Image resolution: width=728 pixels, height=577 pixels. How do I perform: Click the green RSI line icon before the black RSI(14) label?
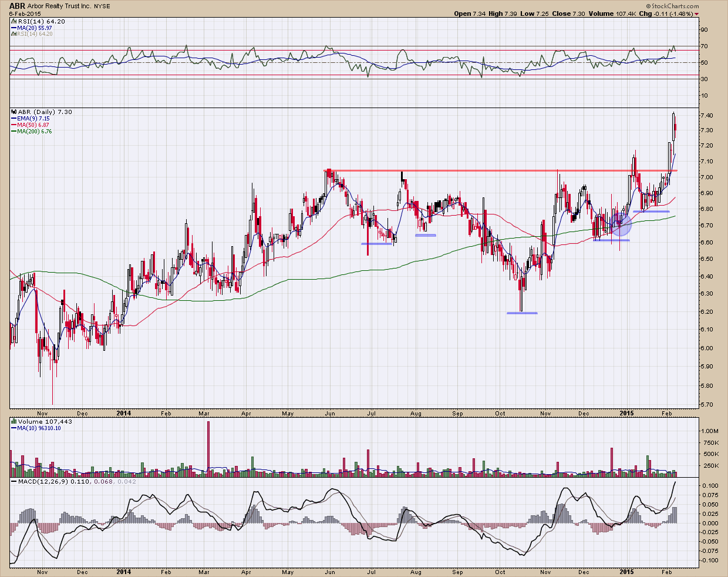[14, 21]
